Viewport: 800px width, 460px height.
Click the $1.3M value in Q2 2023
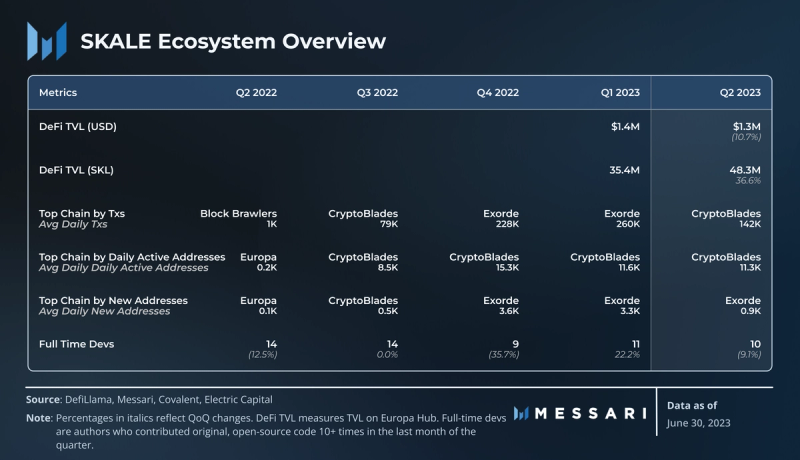[x=746, y=127]
